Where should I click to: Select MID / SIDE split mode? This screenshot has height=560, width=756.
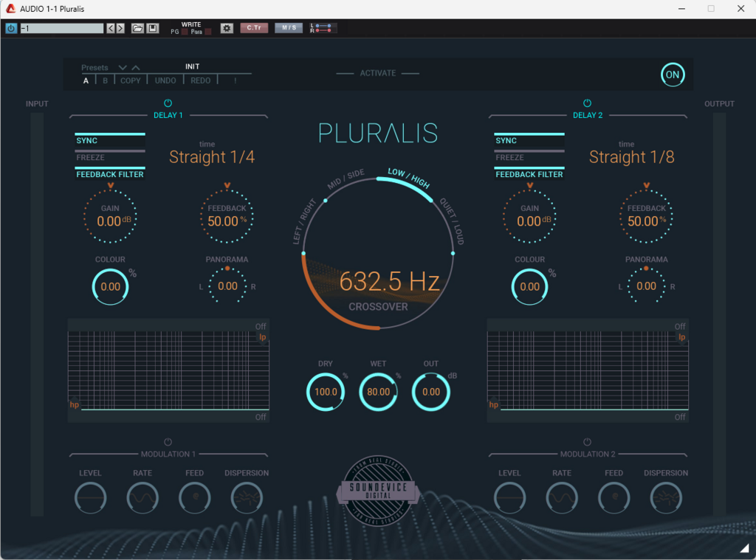pyautogui.click(x=346, y=179)
